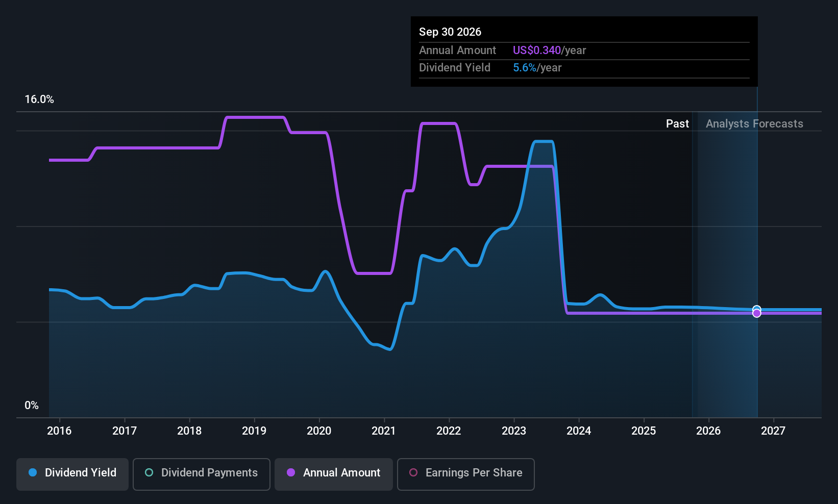Click the Sep 30 2026 tooltip date
Image resolution: width=838 pixels, height=504 pixels.
450,32
